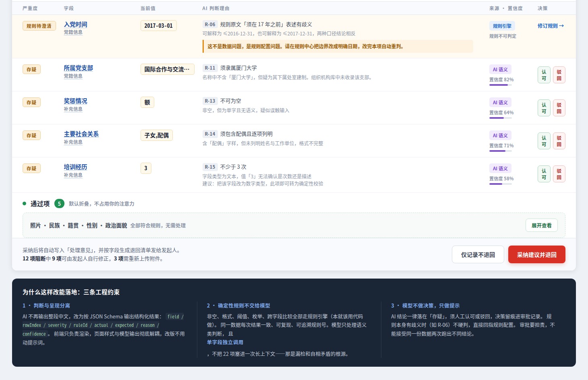Click the 82% confidence bar

(501, 85)
